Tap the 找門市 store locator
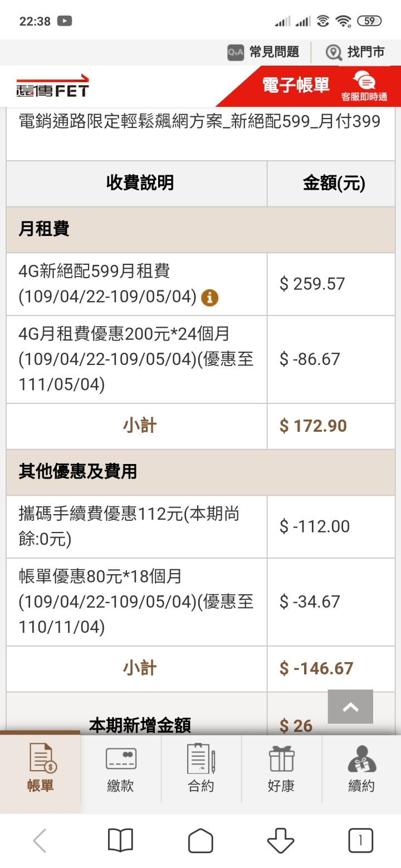Screen dimensions: 401x868 pos(355,52)
